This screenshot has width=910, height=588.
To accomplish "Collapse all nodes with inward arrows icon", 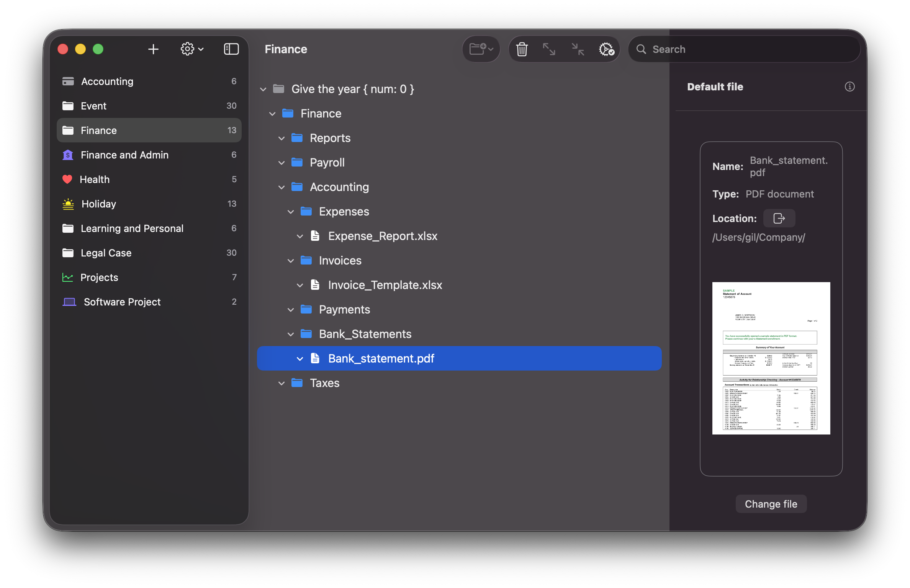I will [x=577, y=49].
